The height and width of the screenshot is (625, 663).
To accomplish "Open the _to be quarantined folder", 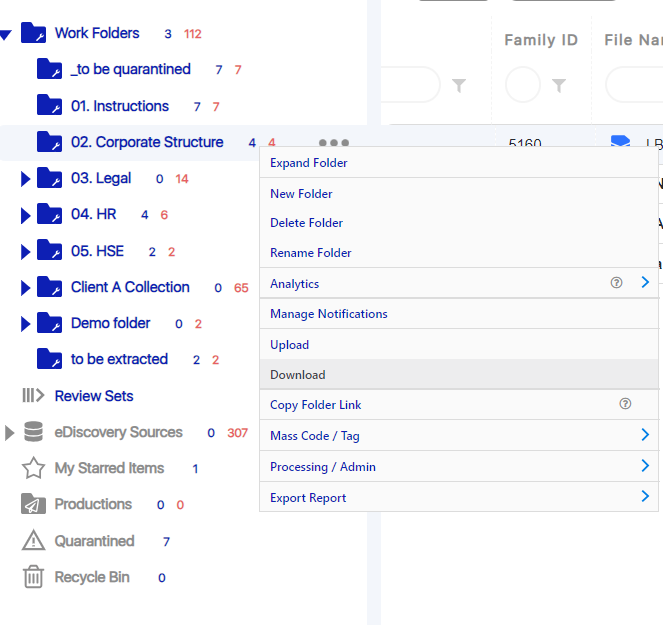I will tap(131, 69).
